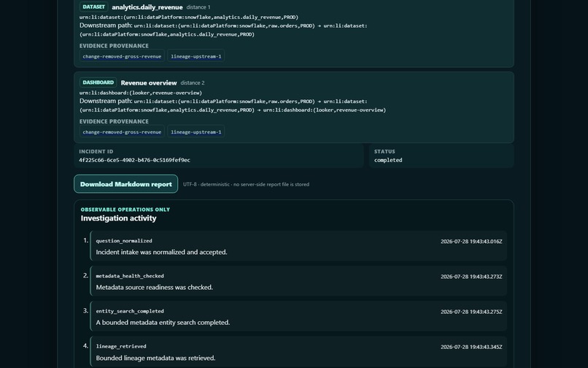The width and height of the screenshot is (588, 368).
Task: Click the lineage-upstream-1 tag under Revenue overview
Action: coord(196,132)
